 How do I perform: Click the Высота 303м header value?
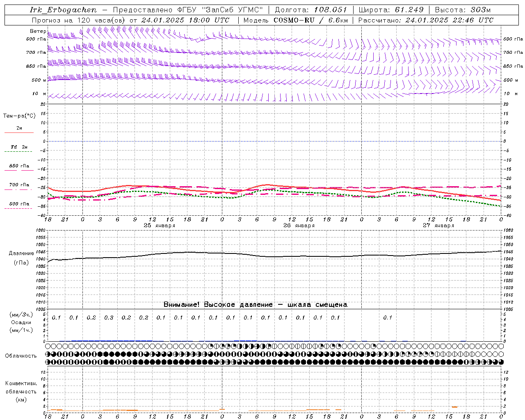pos(463,10)
